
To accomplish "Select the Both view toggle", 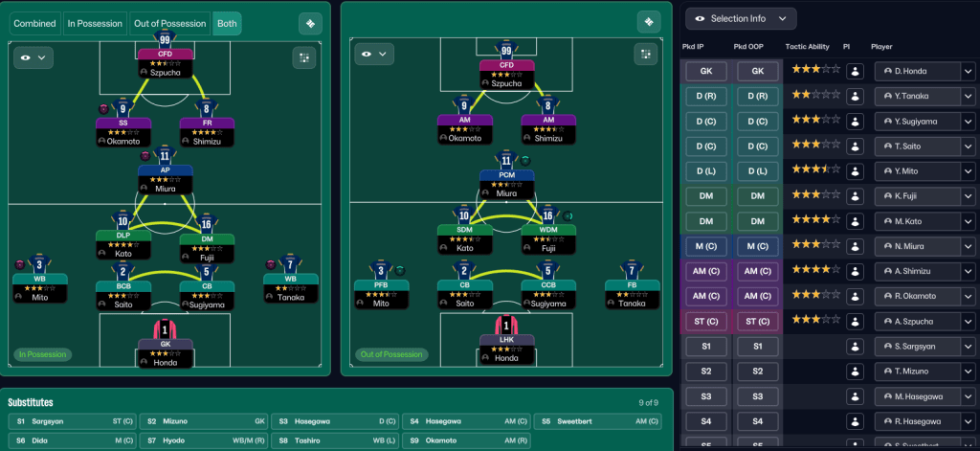I will point(227,23).
